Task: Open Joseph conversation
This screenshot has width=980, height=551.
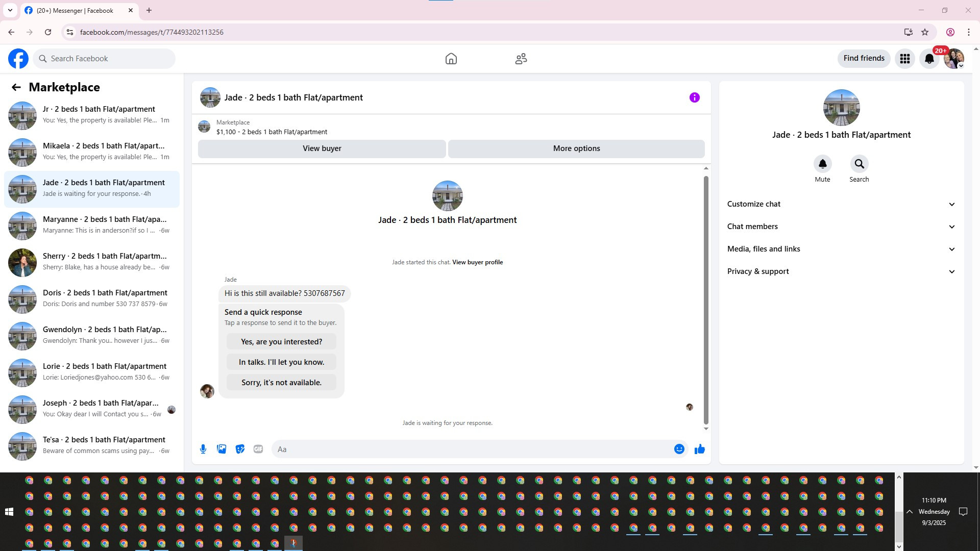Action: 92,409
